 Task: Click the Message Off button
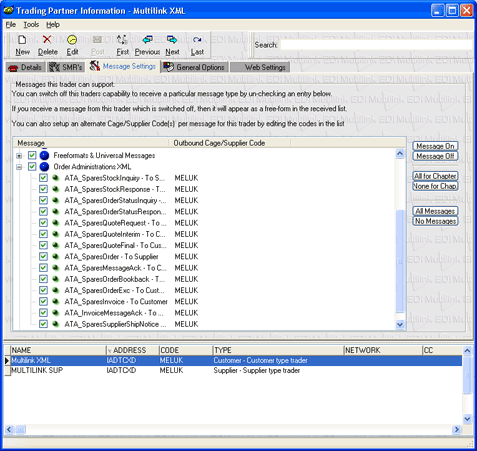pos(435,156)
